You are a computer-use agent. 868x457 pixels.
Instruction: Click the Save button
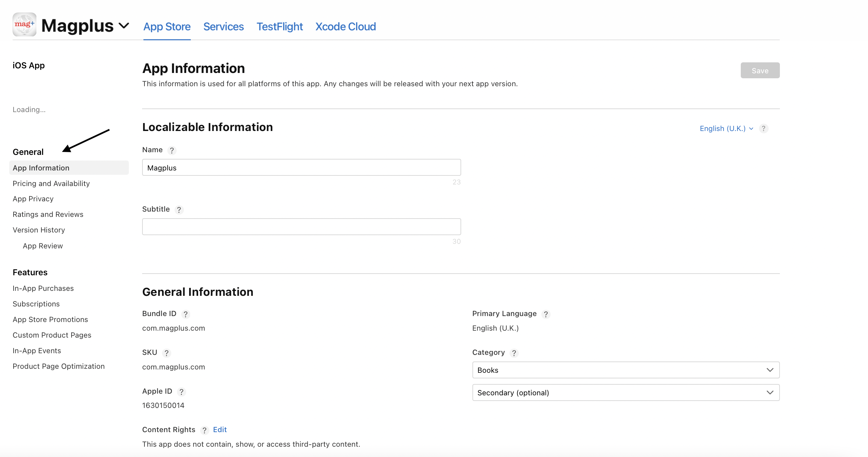tap(760, 70)
